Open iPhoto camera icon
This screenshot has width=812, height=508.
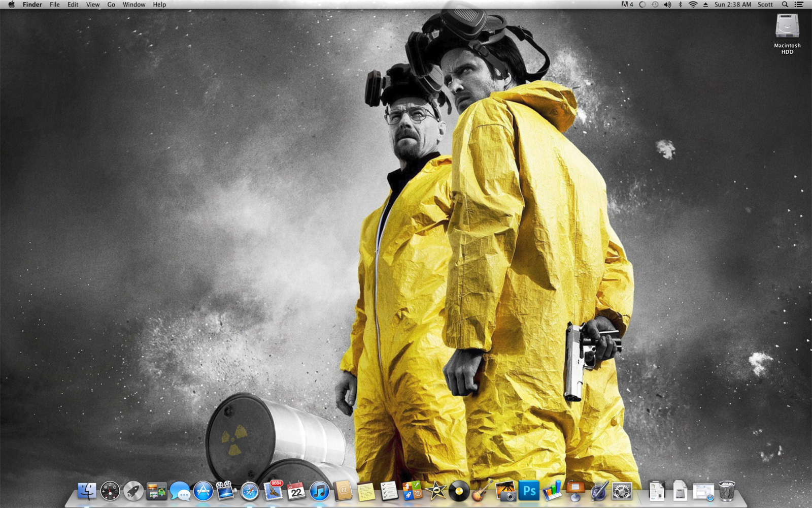pos(505,491)
